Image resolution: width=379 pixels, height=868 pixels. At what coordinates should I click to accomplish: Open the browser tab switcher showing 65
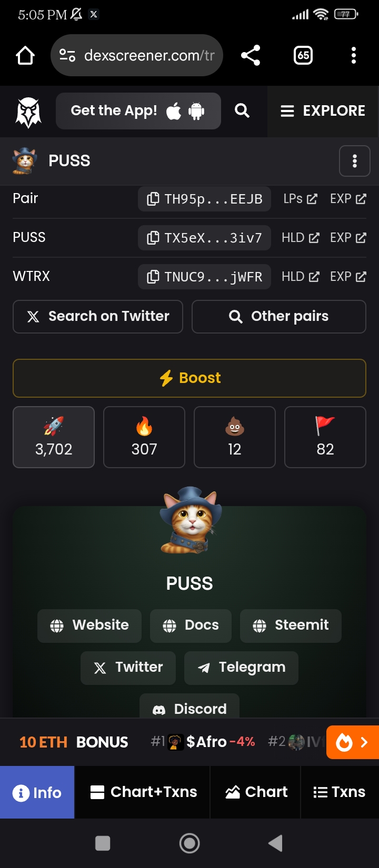(303, 55)
